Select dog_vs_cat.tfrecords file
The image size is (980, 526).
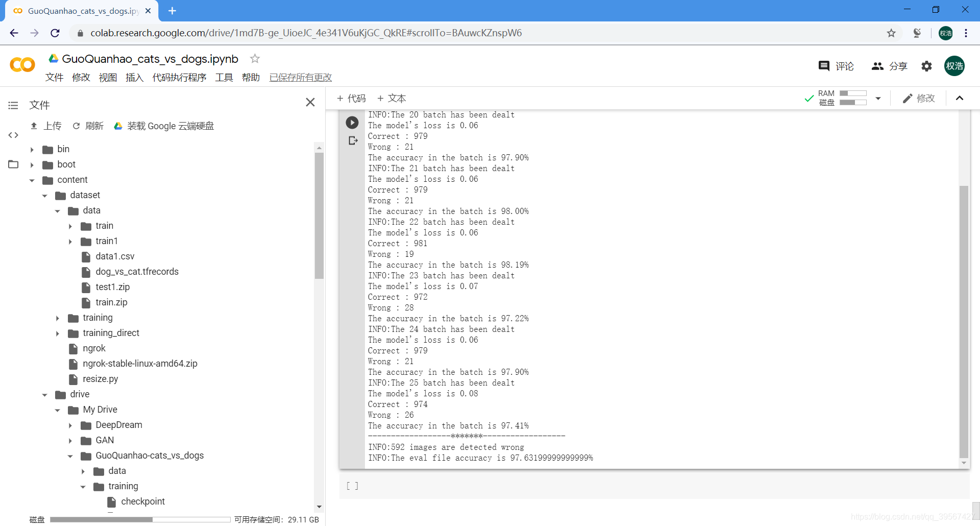pyautogui.click(x=137, y=272)
